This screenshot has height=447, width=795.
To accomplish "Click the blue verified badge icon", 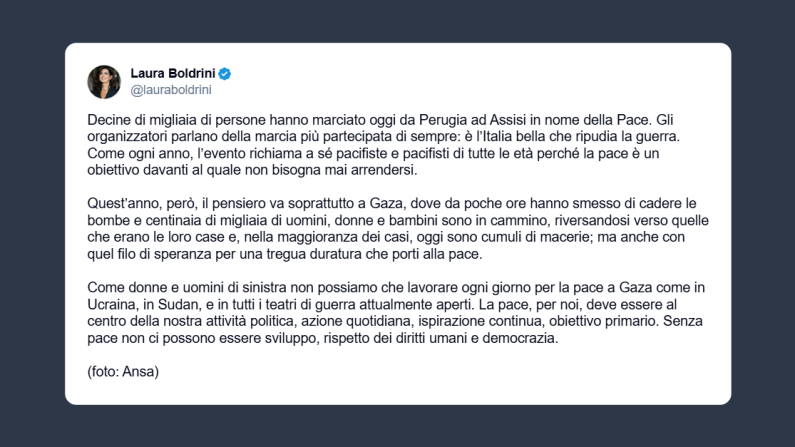I will point(226,74).
